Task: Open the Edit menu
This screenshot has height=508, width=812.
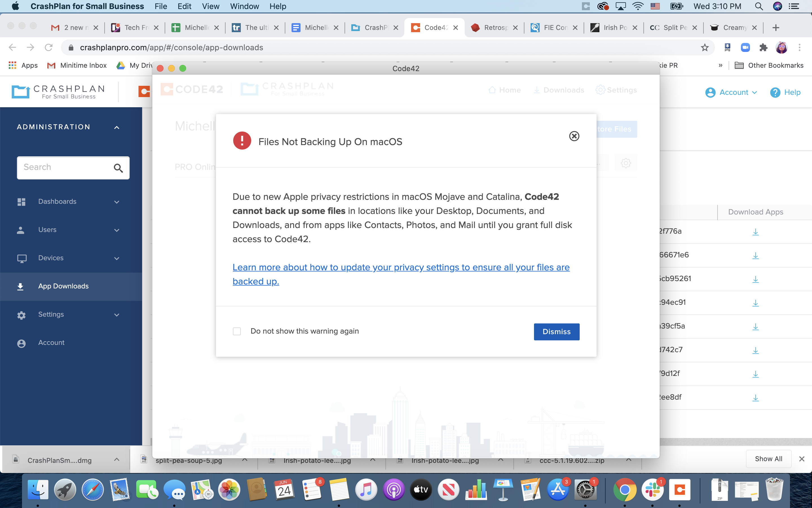Action: pos(184,6)
